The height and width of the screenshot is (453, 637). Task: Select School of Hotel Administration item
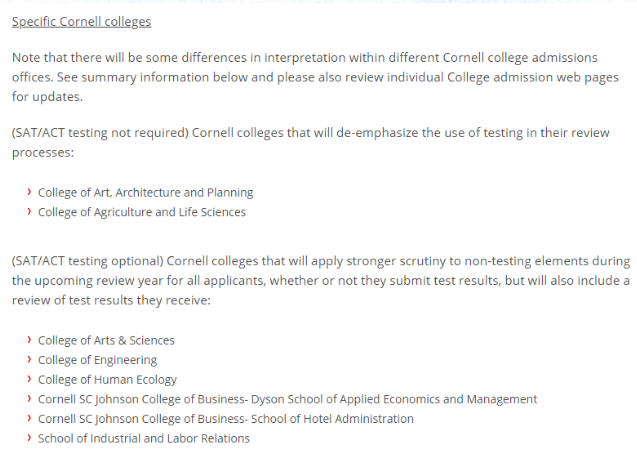coord(225,419)
